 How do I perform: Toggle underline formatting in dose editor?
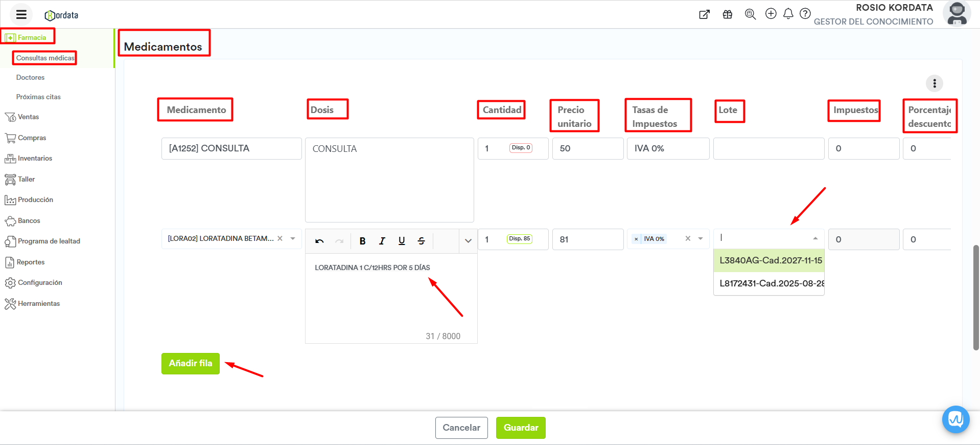[x=402, y=241]
